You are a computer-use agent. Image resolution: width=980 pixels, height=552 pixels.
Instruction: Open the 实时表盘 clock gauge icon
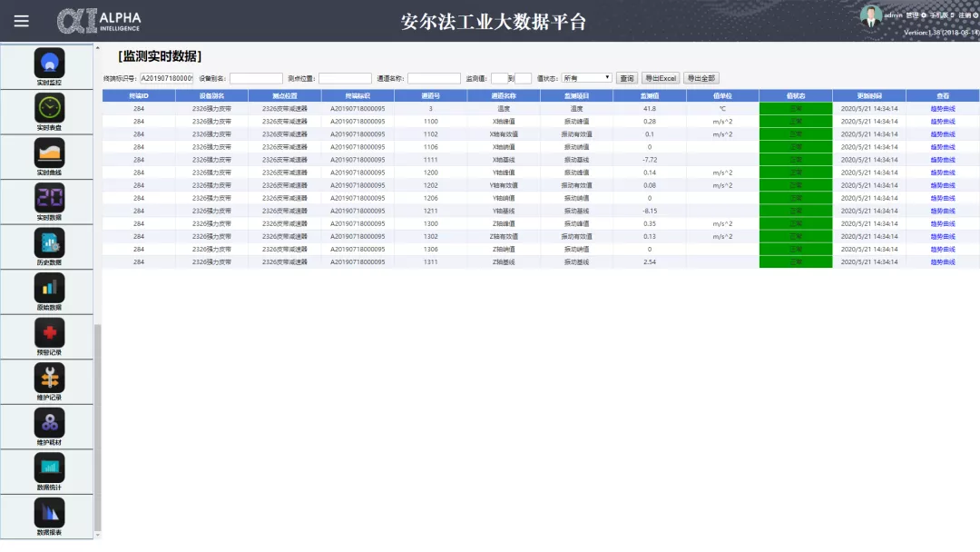pyautogui.click(x=49, y=108)
